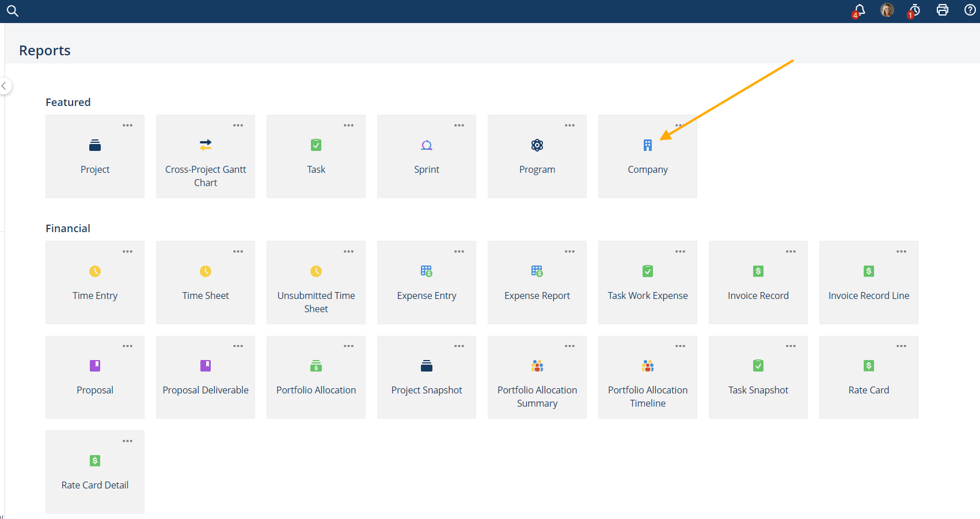Open the Project report icon

click(x=95, y=145)
